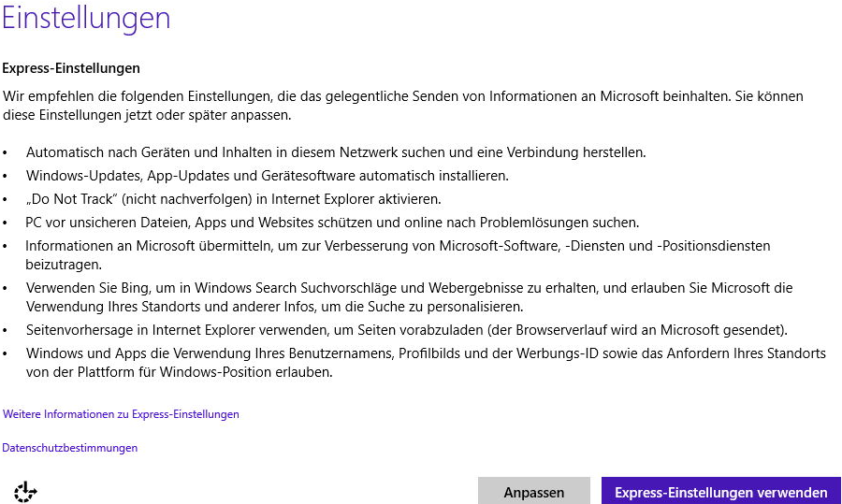Open the Datenschutzbestimmungen link
The image size is (842, 504).
point(70,448)
